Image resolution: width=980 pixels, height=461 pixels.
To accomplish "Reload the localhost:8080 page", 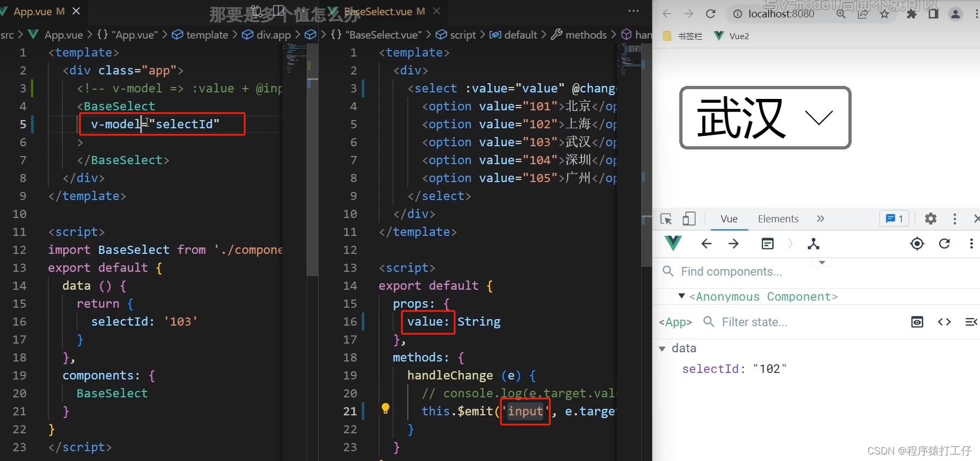I will (x=710, y=14).
